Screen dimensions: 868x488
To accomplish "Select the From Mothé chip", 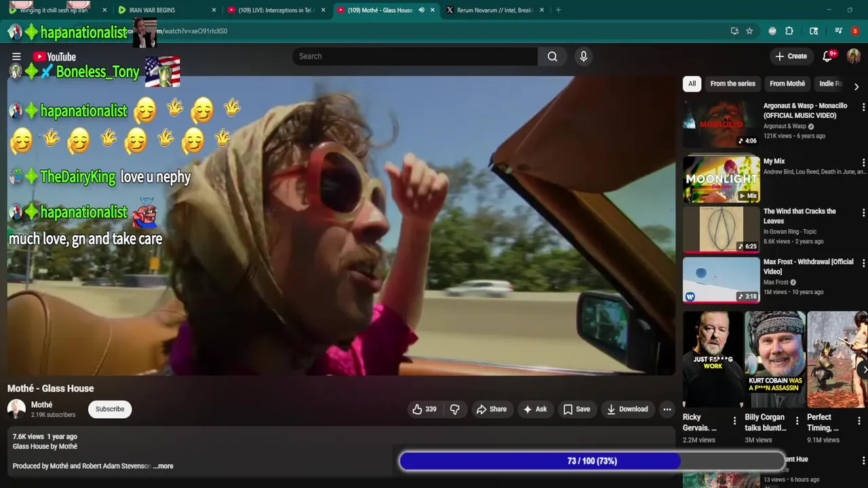I will tap(787, 84).
